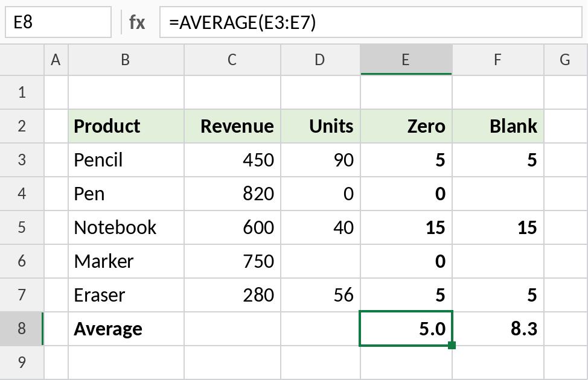
Task: Click Pen's Zero column value 0
Action: pos(406,194)
